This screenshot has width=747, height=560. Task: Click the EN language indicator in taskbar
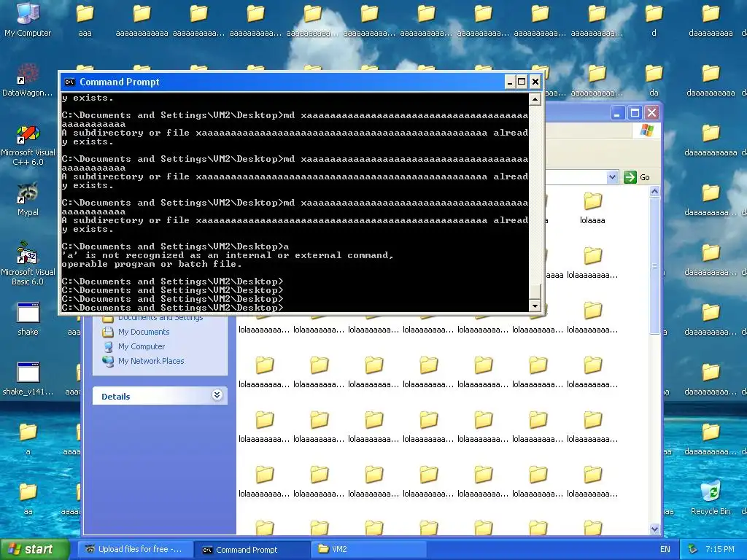tap(665, 550)
